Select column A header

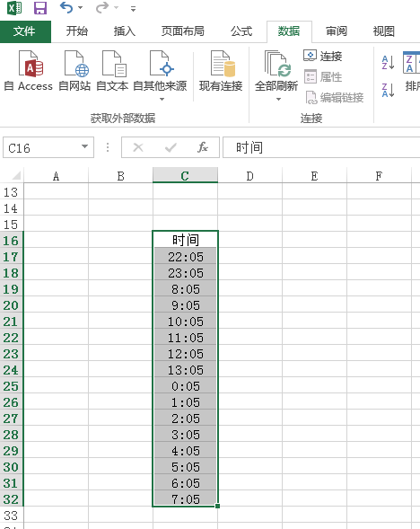click(x=56, y=176)
